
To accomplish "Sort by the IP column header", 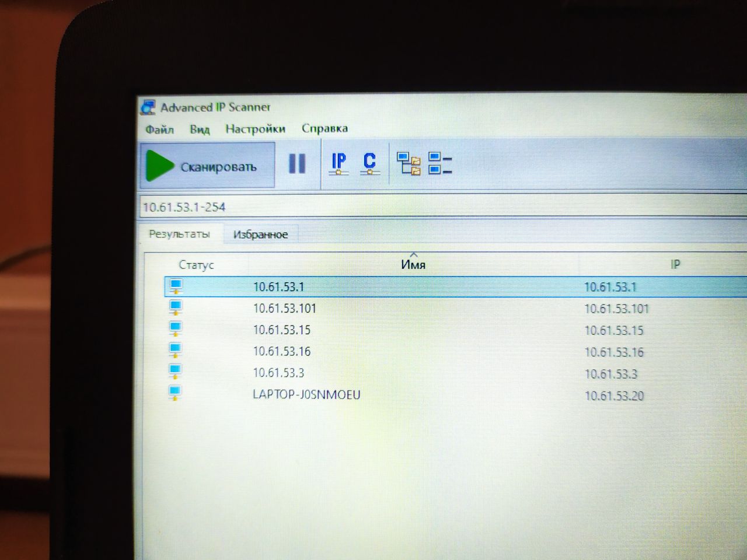I will (675, 264).
